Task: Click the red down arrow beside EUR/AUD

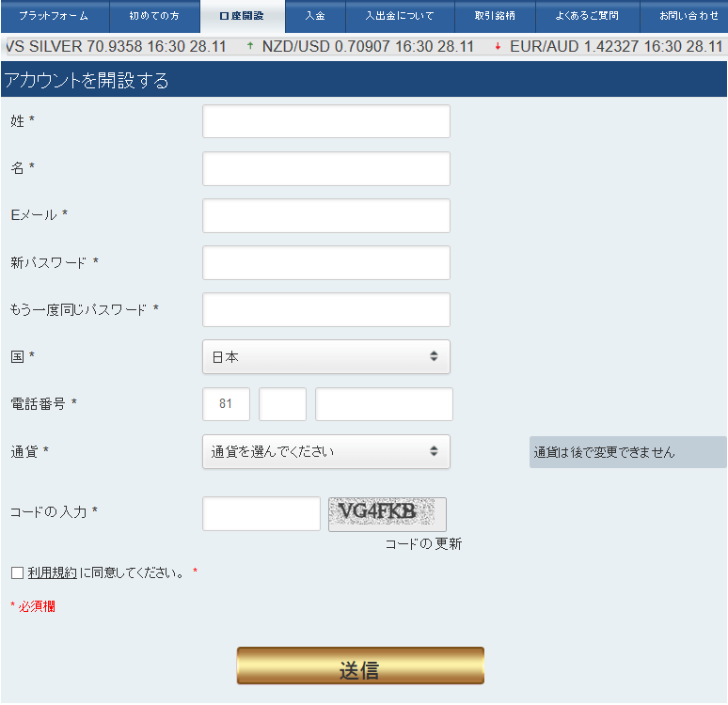Action: (x=498, y=46)
